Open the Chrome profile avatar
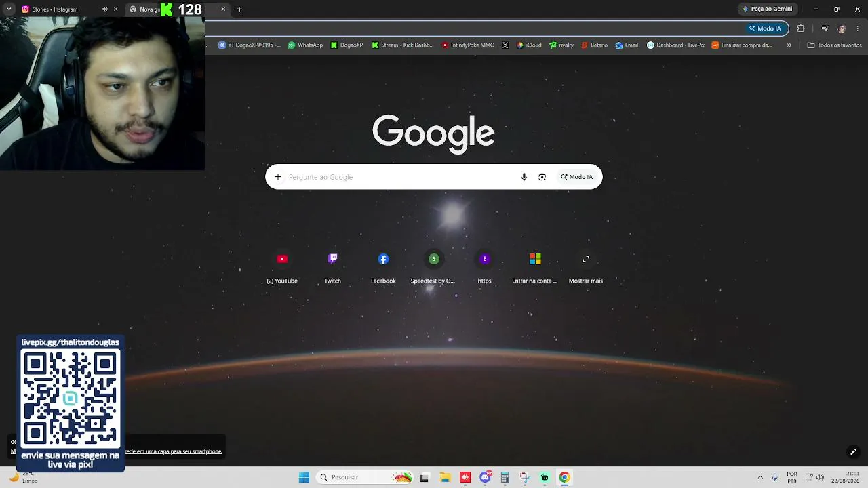Screen dimensions: 868x488 coord(842,28)
